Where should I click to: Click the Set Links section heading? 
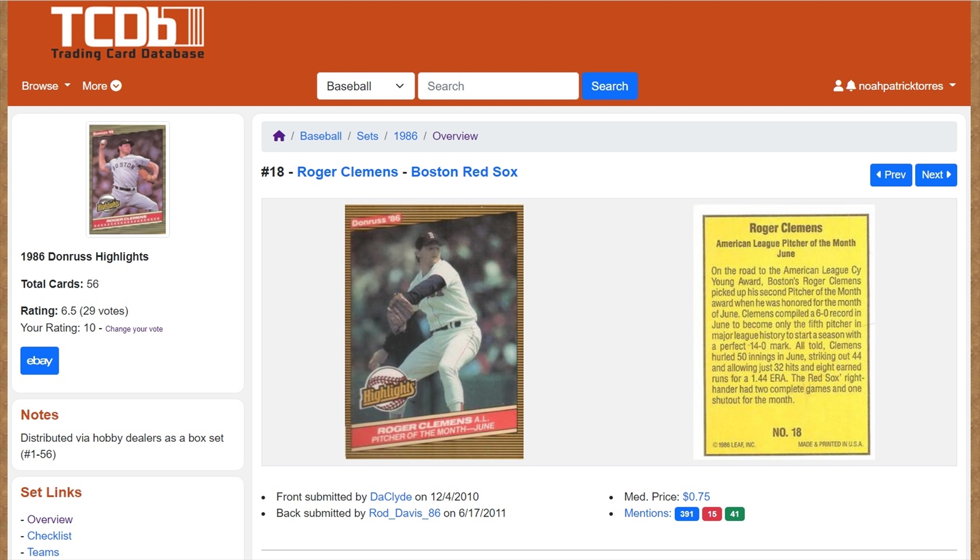pos(51,493)
